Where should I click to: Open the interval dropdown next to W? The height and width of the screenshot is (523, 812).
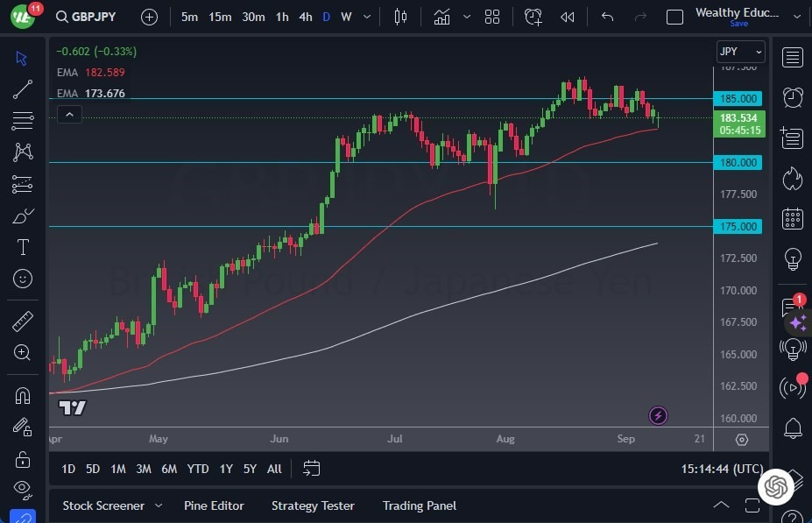pos(365,15)
